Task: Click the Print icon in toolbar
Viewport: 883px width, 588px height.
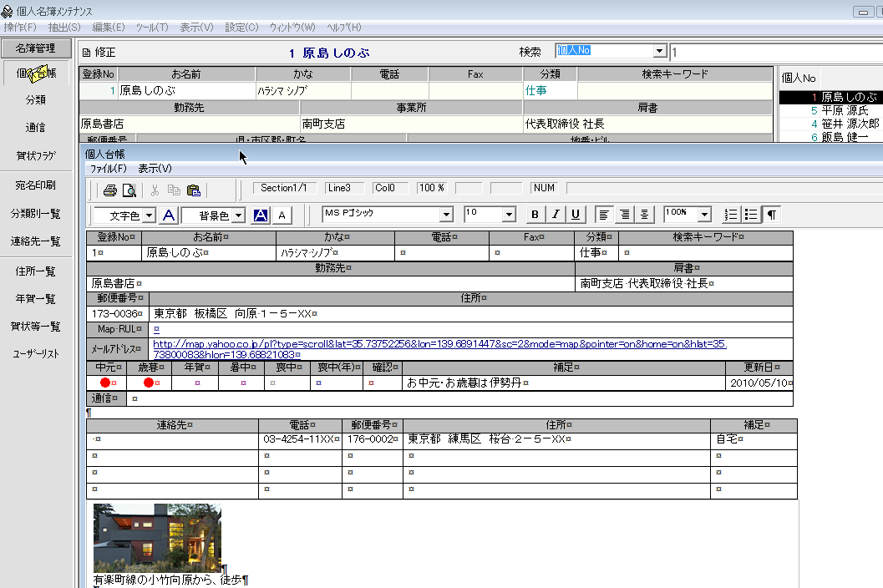Action: point(109,190)
